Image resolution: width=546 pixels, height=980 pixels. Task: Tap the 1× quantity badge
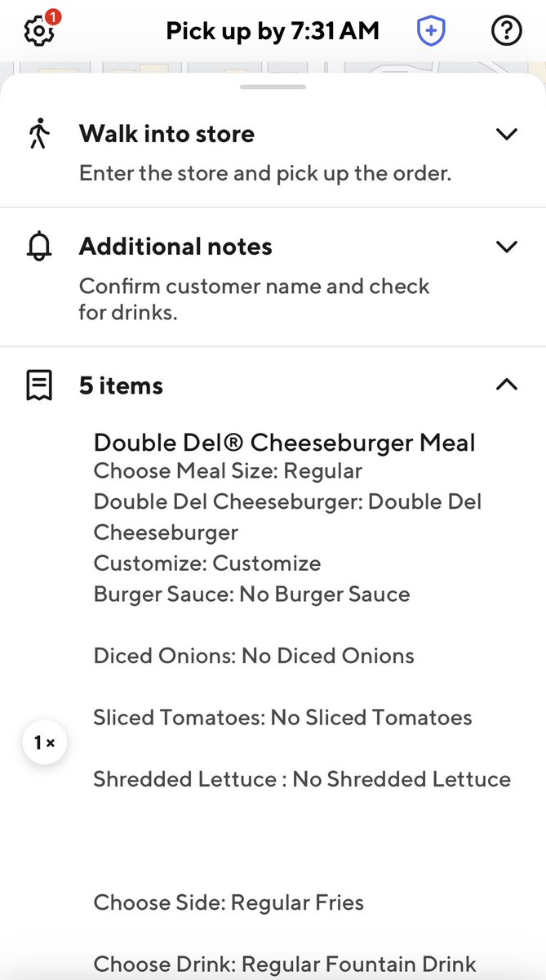coord(44,742)
